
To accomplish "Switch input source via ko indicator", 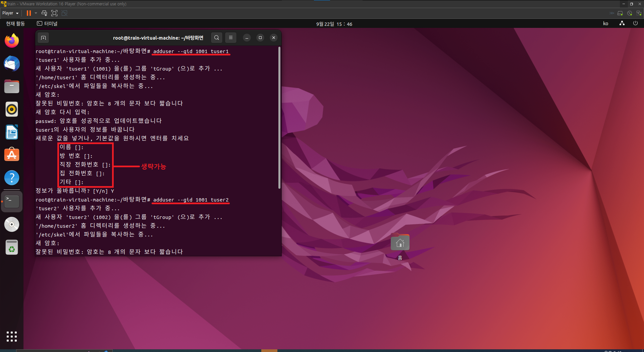I will [x=605, y=24].
